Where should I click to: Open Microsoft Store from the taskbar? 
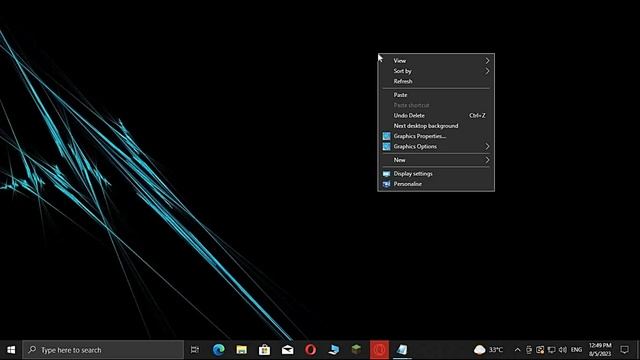pos(264,350)
